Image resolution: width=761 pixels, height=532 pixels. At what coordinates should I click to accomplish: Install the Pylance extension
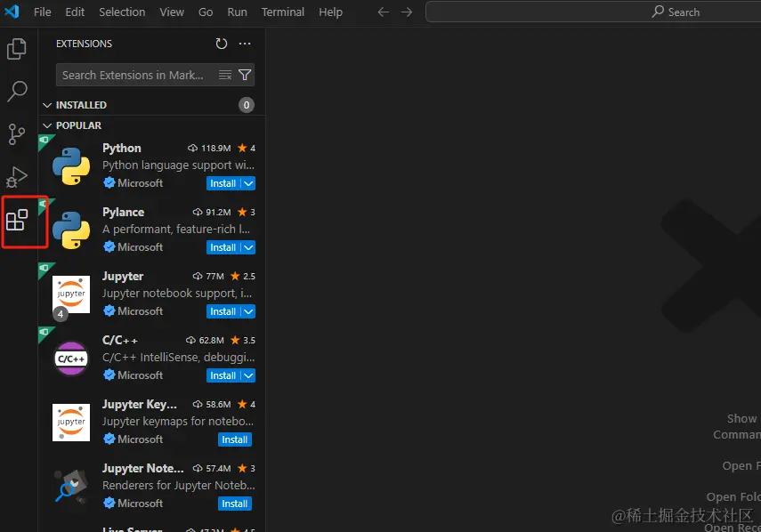click(x=223, y=247)
